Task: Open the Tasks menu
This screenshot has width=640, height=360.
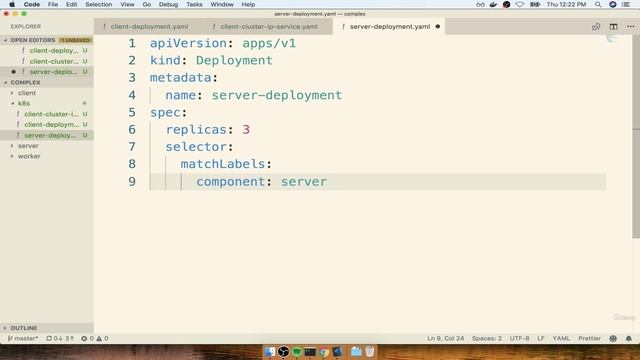Action: 194,4
